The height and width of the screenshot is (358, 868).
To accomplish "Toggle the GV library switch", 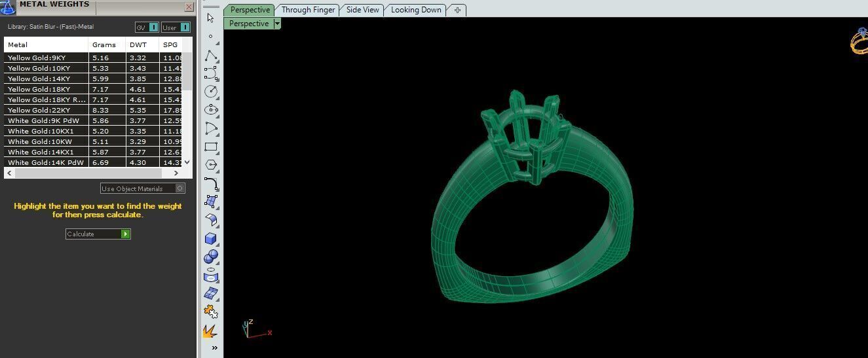I will tap(147, 27).
